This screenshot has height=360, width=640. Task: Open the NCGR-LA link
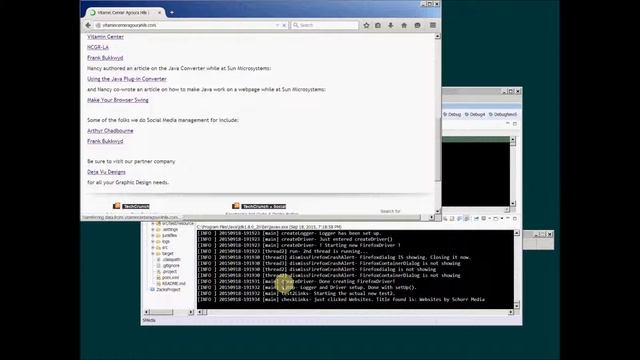click(x=98, y=47)
